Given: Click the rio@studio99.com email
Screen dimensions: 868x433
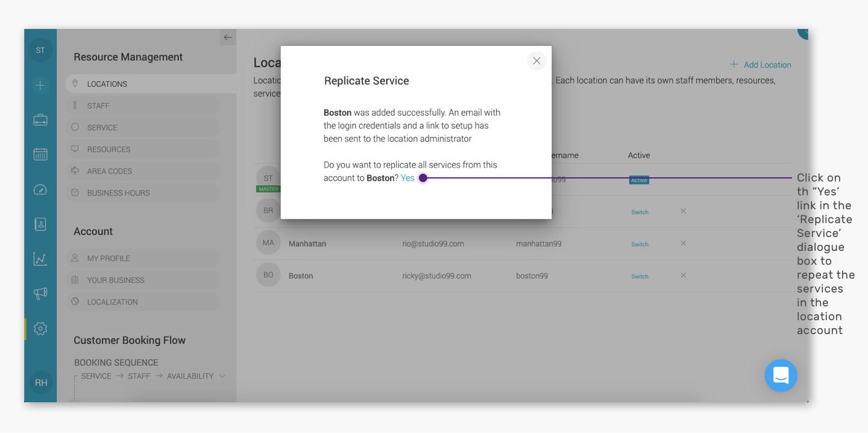Looking at the screenshot, I should [433, 244].
